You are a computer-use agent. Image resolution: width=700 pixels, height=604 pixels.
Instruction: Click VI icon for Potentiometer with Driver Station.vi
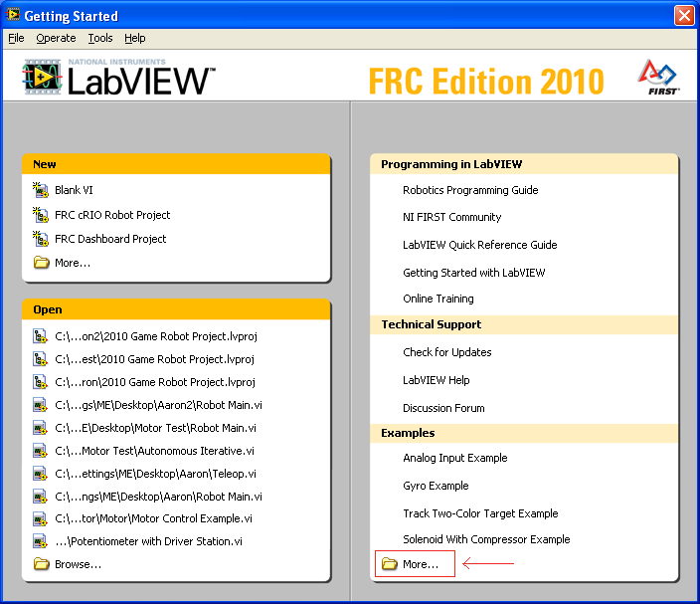click(x=40, y=541)
